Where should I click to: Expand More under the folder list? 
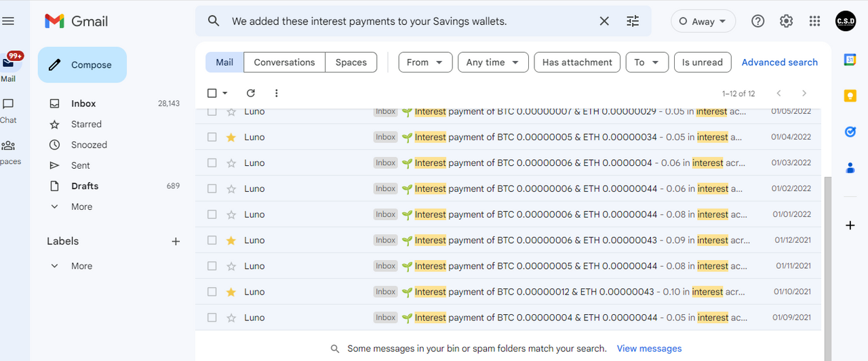point(81,207)
